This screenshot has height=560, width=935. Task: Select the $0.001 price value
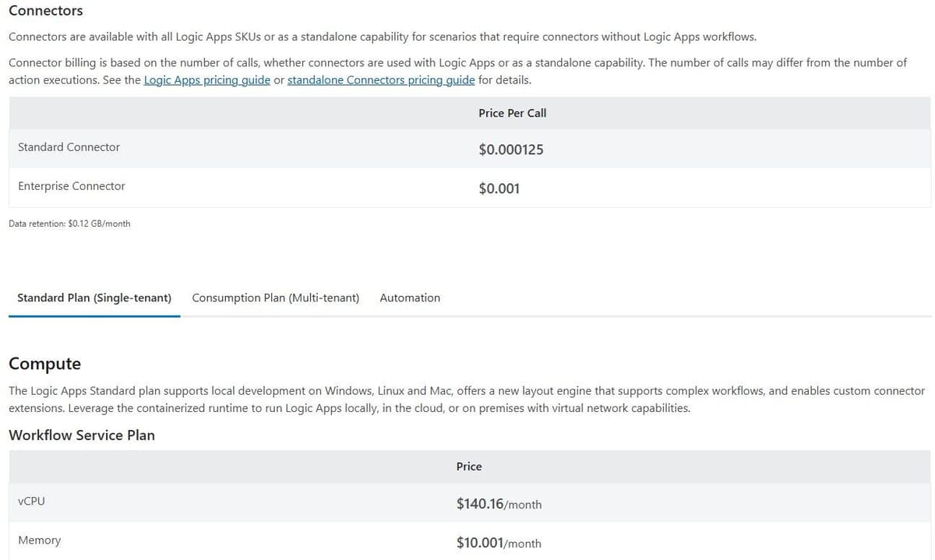tap(499, 188)
